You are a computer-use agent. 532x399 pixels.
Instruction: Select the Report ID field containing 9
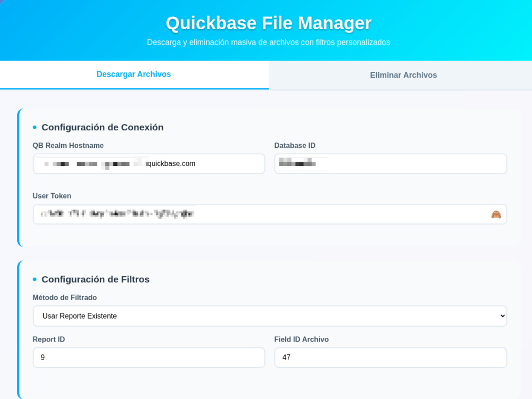tap(148, 358)
